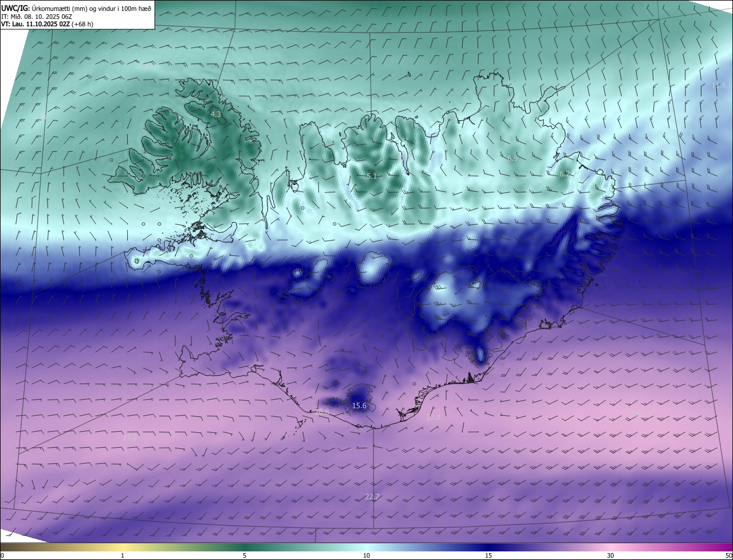Click the 27.6 value label in the southwest sea

(x=130, y=437)
